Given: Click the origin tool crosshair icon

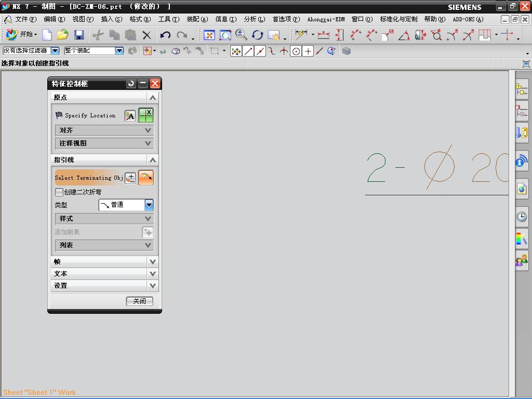Looking at the screenshot, I should pos(146,116).
